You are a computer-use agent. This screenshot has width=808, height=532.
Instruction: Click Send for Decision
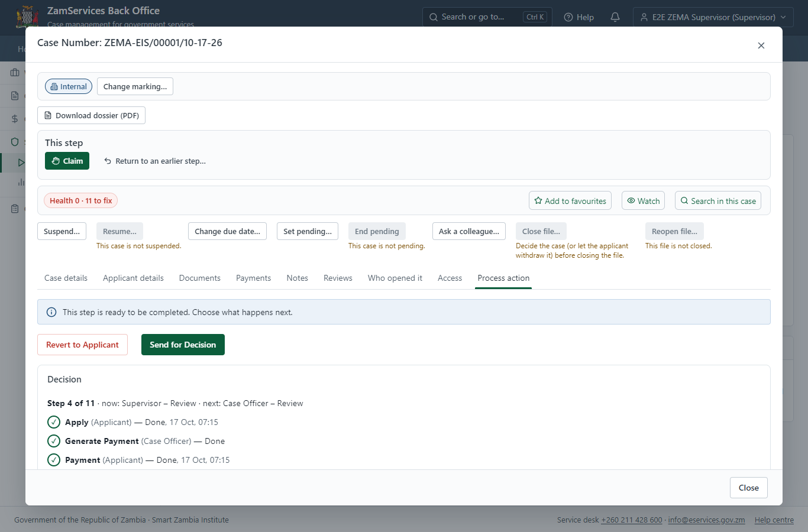pos(183,345)
